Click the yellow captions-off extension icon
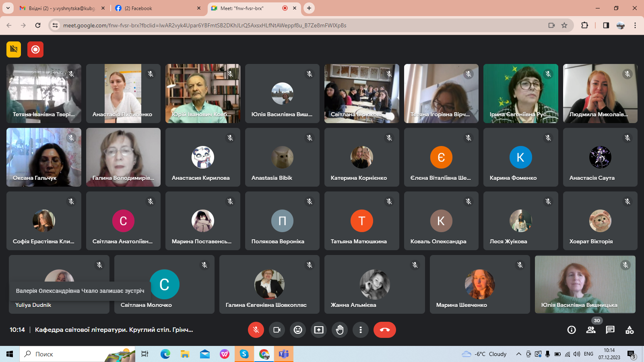Screen dimensions: 644x362 (x=14, y=49)
